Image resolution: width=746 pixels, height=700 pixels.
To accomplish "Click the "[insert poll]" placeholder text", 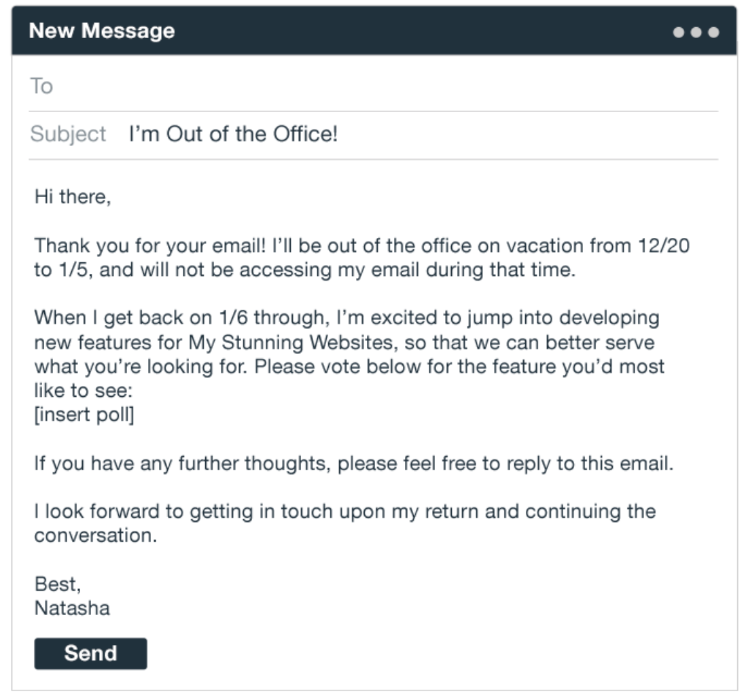I will coord(84,415).
